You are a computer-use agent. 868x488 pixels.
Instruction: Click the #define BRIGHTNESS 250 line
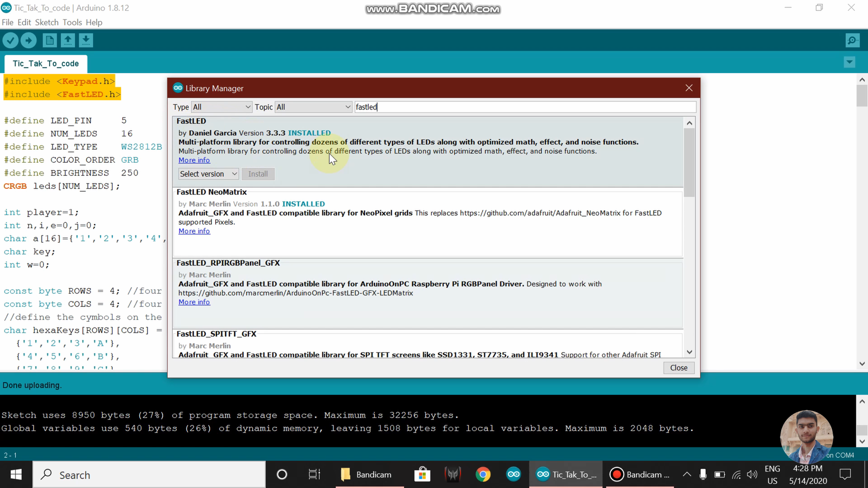[71, 173]
